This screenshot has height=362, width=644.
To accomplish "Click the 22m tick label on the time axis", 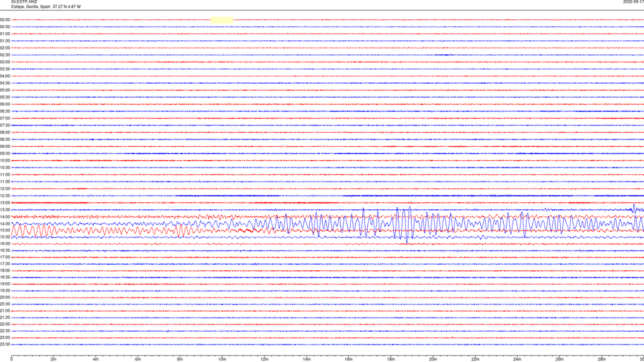I will [475, 359].
